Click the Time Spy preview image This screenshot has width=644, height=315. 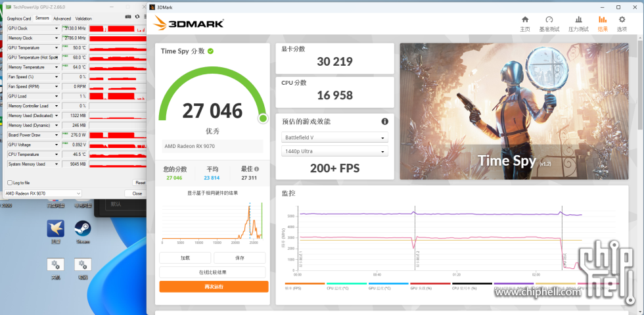514,111
